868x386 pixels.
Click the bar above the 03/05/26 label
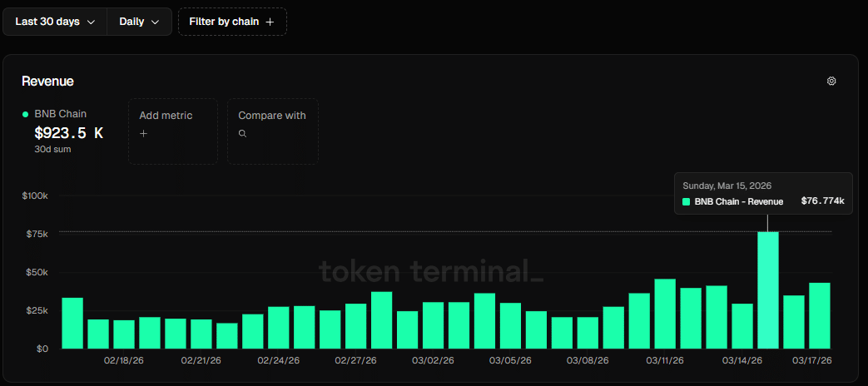510,326
